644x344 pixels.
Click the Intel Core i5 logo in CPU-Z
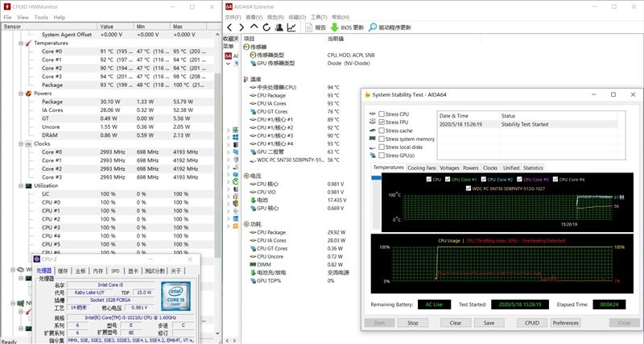[x=175, y=296]
